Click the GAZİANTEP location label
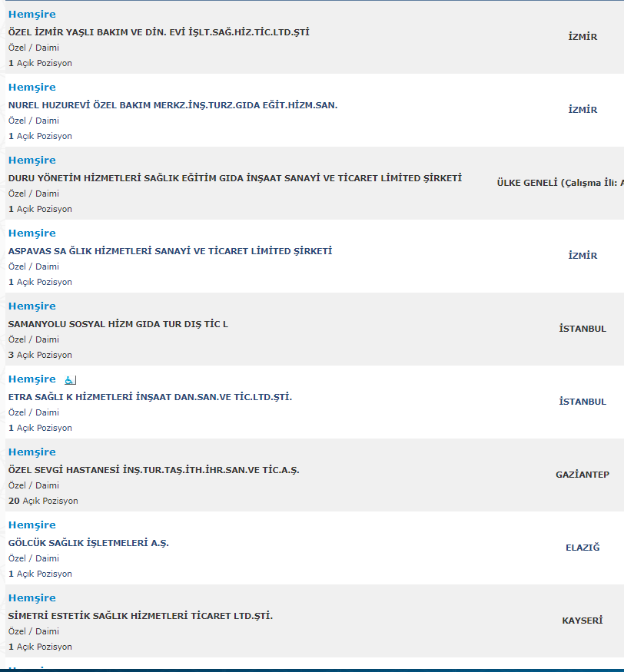This screenshot has height=672, width=624. [583, 475]
